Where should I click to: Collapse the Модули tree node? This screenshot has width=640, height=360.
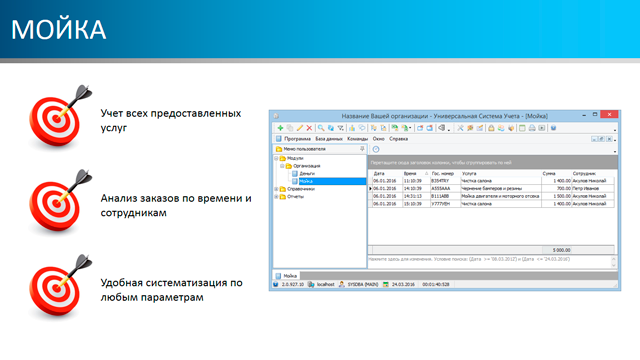coord(276,158)
